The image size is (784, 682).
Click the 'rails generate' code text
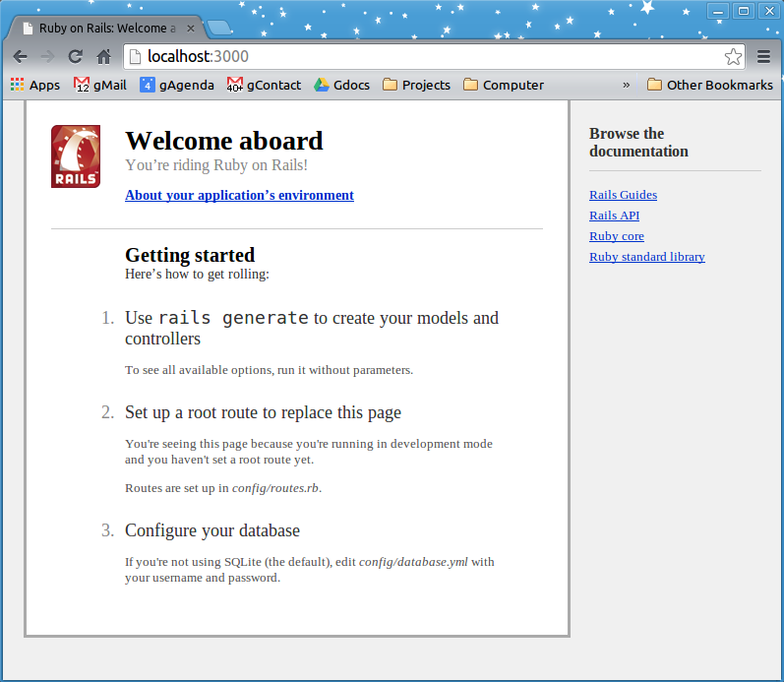pyautogui.click(x=233, y=318)
